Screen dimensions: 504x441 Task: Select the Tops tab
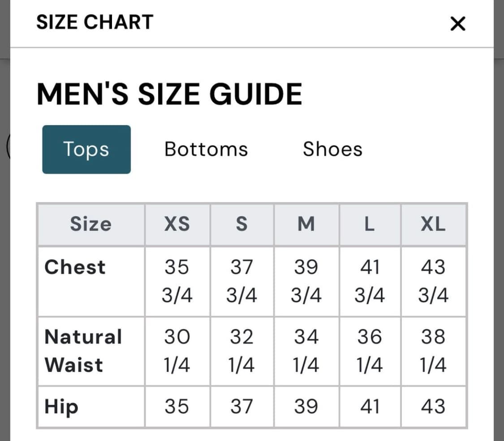tap(86, 149)
